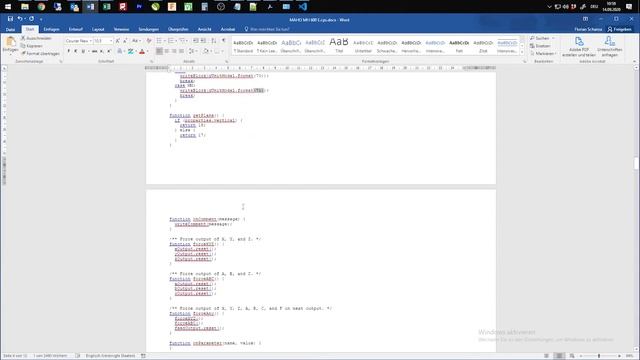640x360 pixels.
Task: Click the Freigeben share button
Action: [x=620, y=29]
